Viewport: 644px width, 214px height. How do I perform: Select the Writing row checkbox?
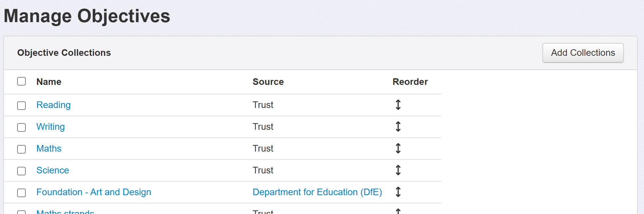(21, 127)
